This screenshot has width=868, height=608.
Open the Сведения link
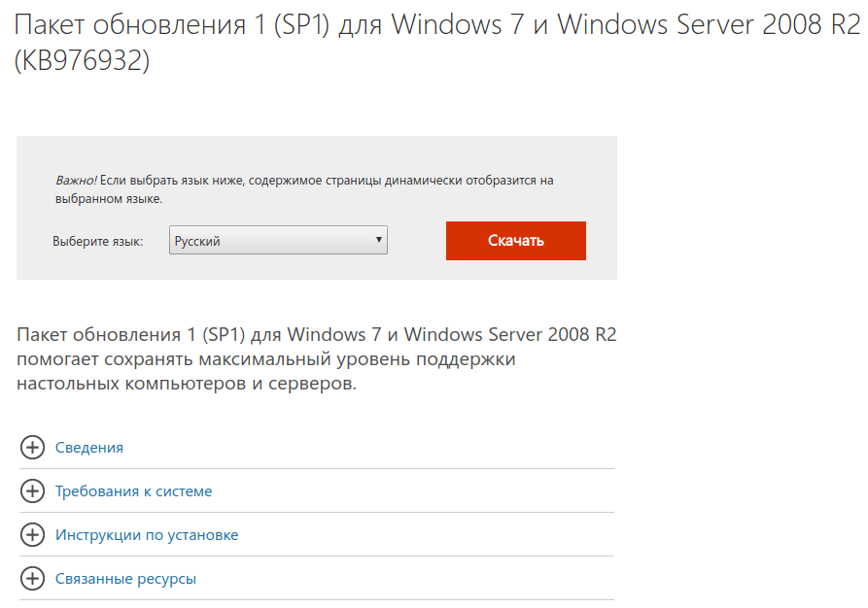(89, 448)
